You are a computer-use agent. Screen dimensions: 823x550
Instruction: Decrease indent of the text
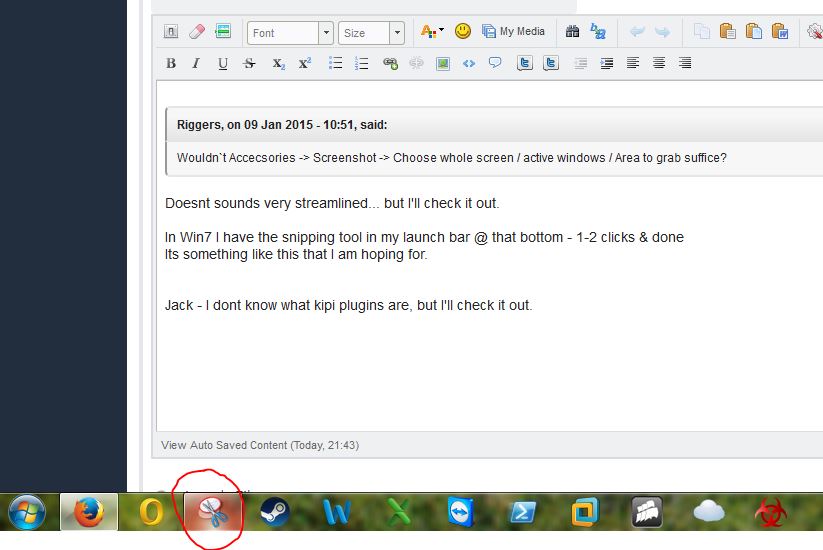point(581,64)
